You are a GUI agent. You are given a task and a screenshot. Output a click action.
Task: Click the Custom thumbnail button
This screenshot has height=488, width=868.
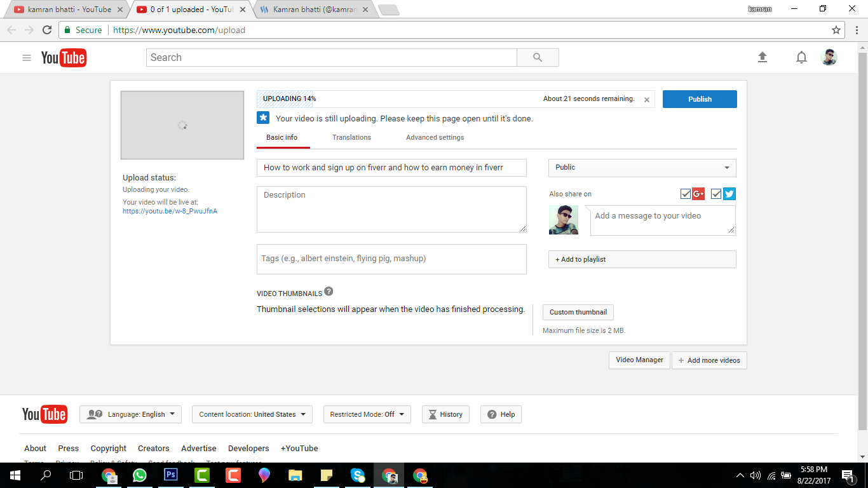pos(578,312)
